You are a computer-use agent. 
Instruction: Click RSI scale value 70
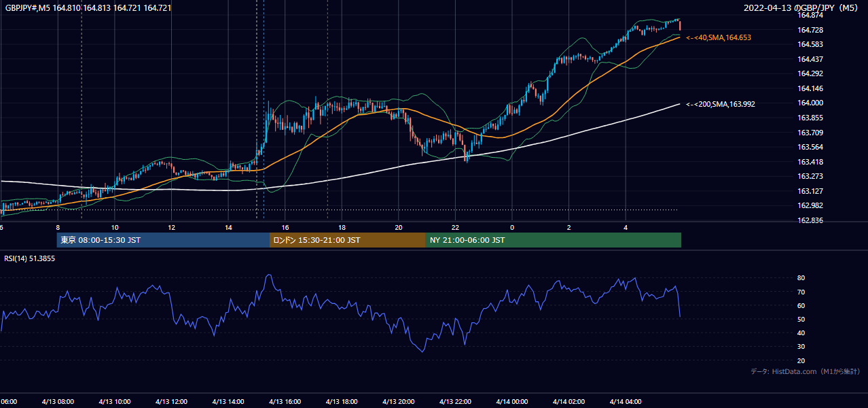[x=801, y=292]
